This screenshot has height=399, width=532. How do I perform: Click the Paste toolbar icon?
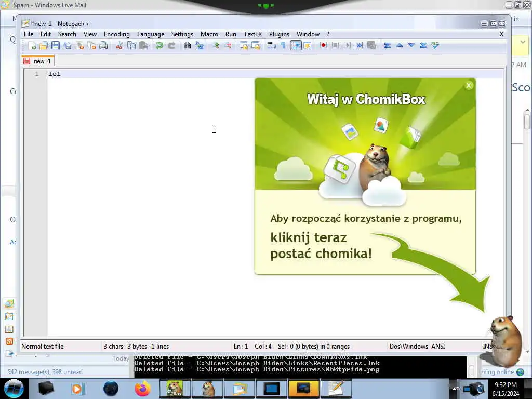(143, 45)
